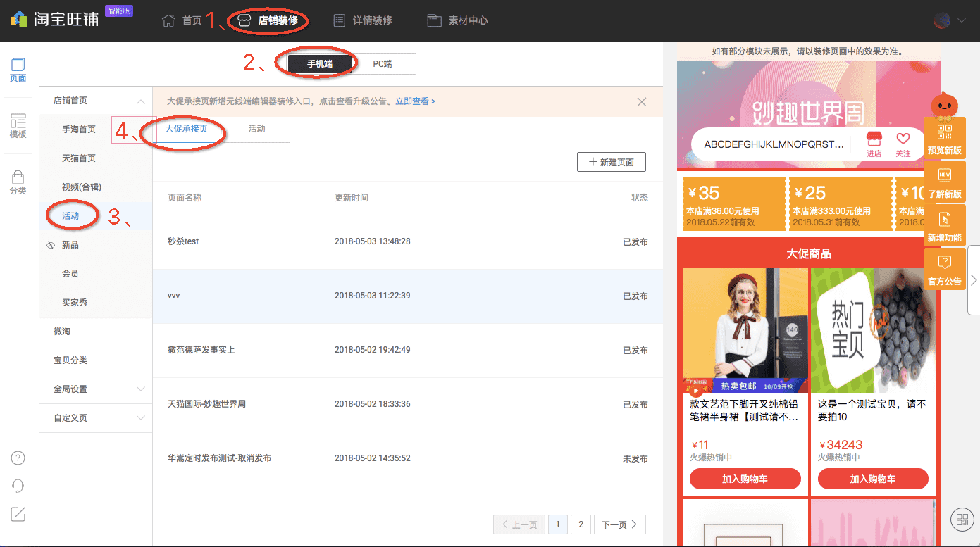Click the circular grid widget bottom right
Screen dimensions: 980x547
coord(962,520)
